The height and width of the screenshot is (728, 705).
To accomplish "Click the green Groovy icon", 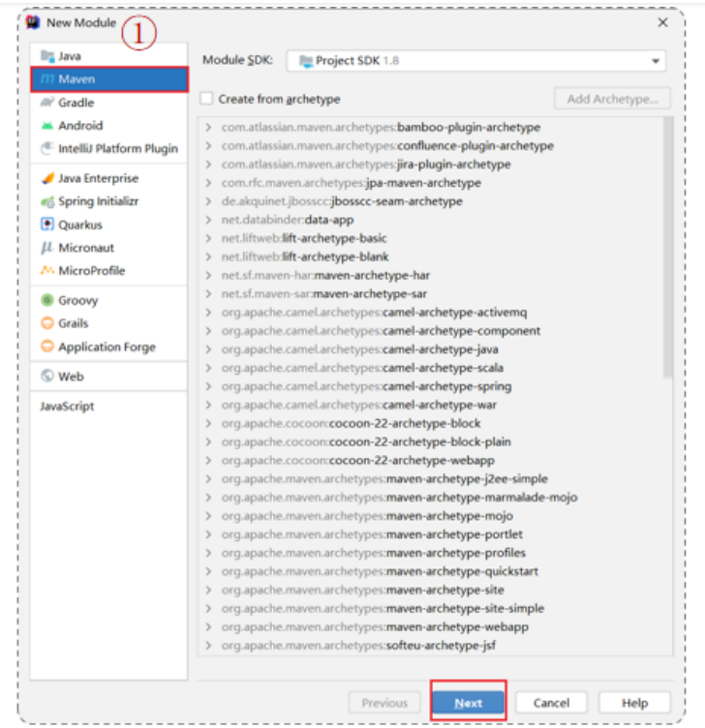I will 47,300.
